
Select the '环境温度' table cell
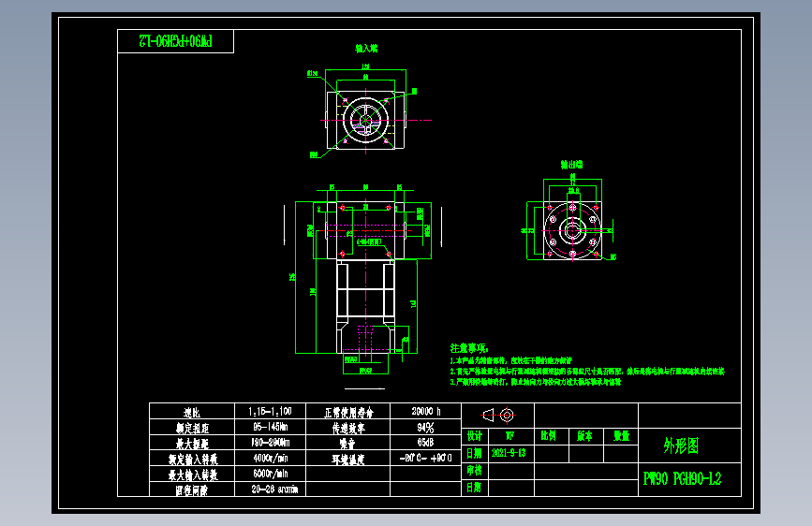(x=348, y=459)
